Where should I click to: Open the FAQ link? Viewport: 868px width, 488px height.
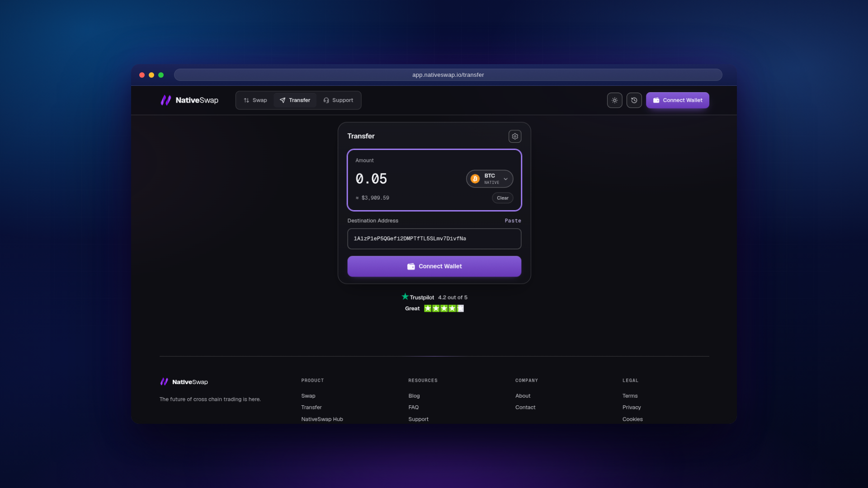pyautogui.click(x=414, y=408)
